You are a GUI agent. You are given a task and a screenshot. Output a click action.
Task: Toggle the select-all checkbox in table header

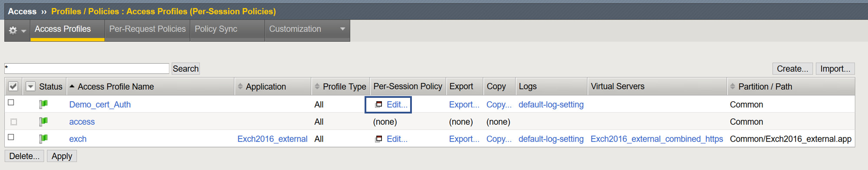click(x=13, y=87)
